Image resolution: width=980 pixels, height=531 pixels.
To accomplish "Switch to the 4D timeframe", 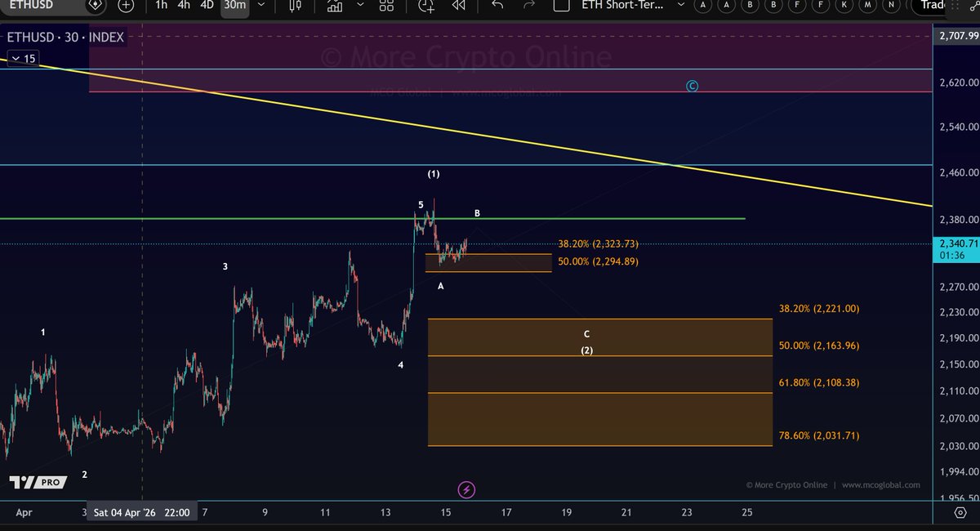I will [207, 5].
